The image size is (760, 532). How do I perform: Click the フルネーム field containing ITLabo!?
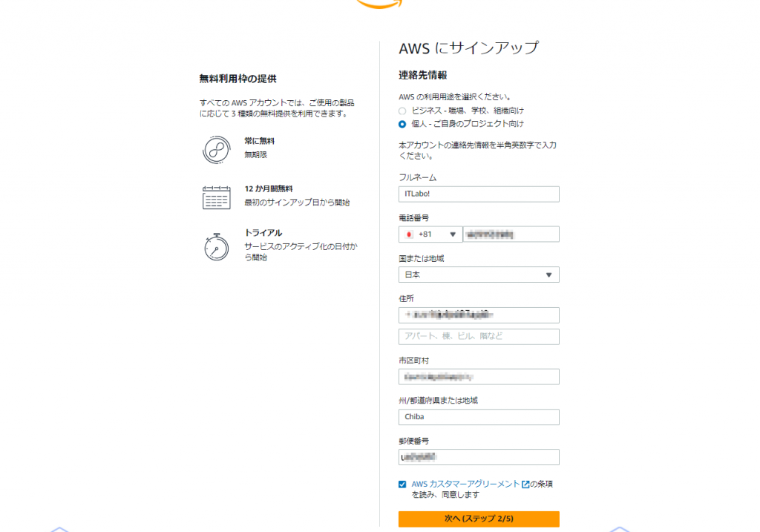tap(479, 194)
